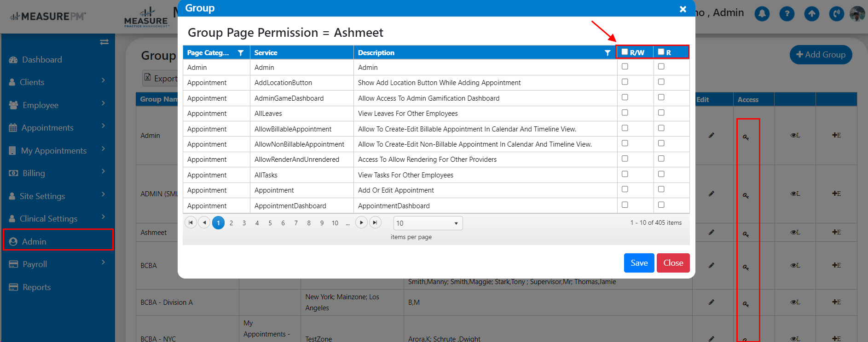Click the phone call icon in header
Image resolution: width=868 pixels, height=342 pixels.
(836, 14)
